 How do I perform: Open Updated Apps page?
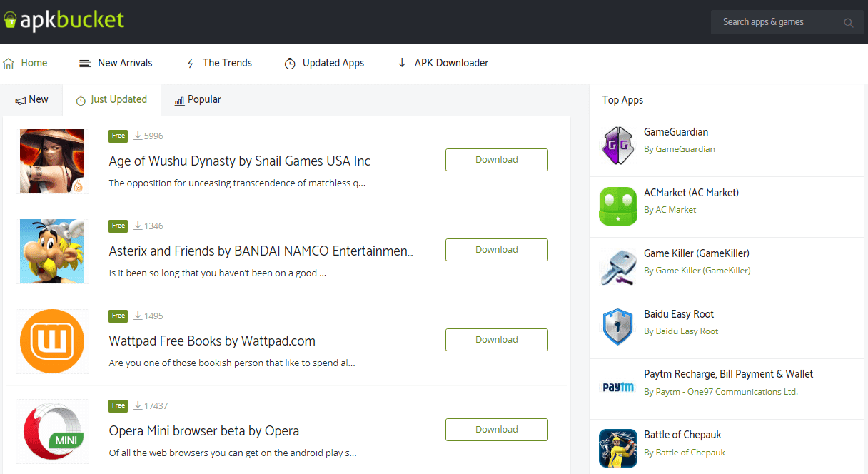coord(324,63)
